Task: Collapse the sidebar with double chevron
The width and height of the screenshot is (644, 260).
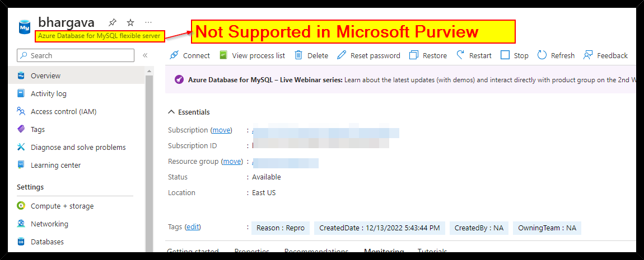Action: (x=145, y=55)
